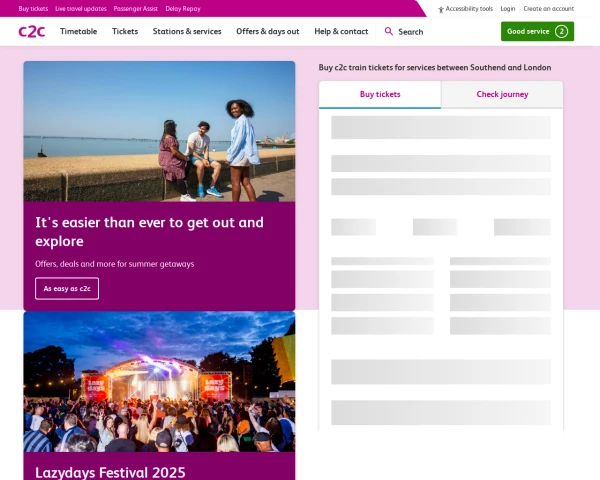Open Live travel updates link
600x480 pixels.
click(x=81, y=8)
